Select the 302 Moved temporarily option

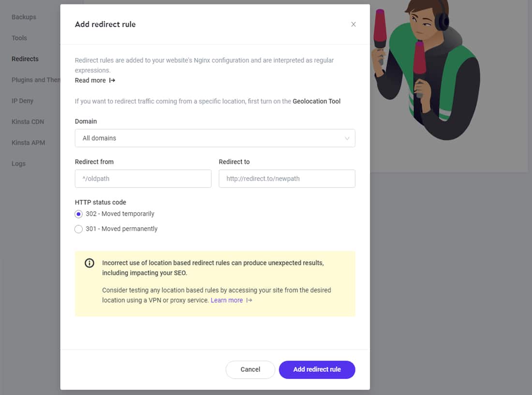pyautogui.click(x=78, y=214)
